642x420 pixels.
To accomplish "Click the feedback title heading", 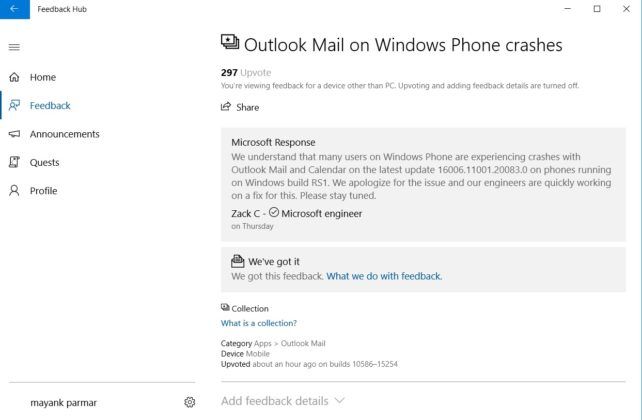I will 403,45.
